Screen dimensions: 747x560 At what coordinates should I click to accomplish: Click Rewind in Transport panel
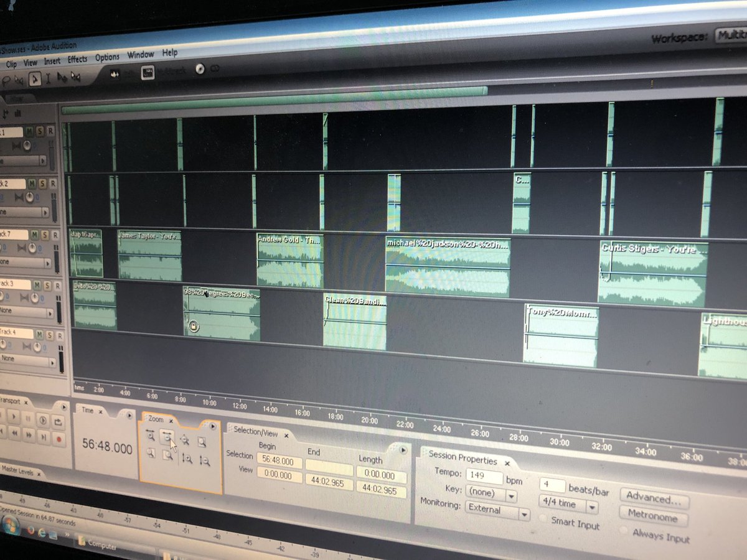click(14, 433)
